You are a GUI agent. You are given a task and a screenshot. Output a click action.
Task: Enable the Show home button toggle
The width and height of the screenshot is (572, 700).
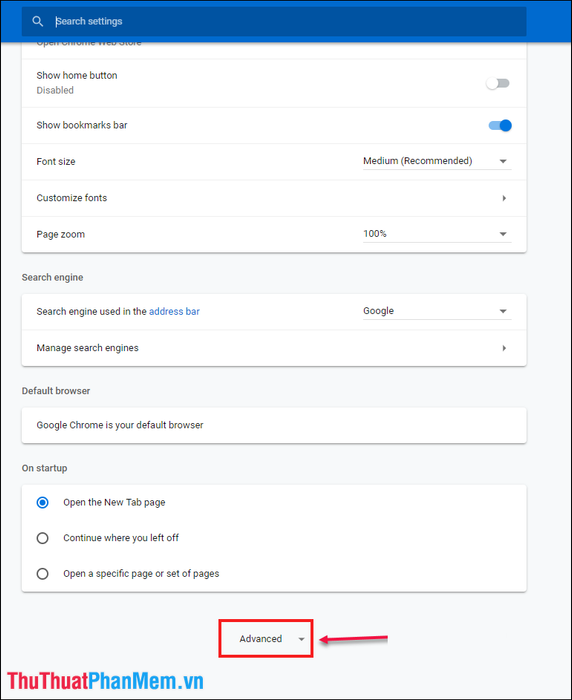[x=498, y=83]
